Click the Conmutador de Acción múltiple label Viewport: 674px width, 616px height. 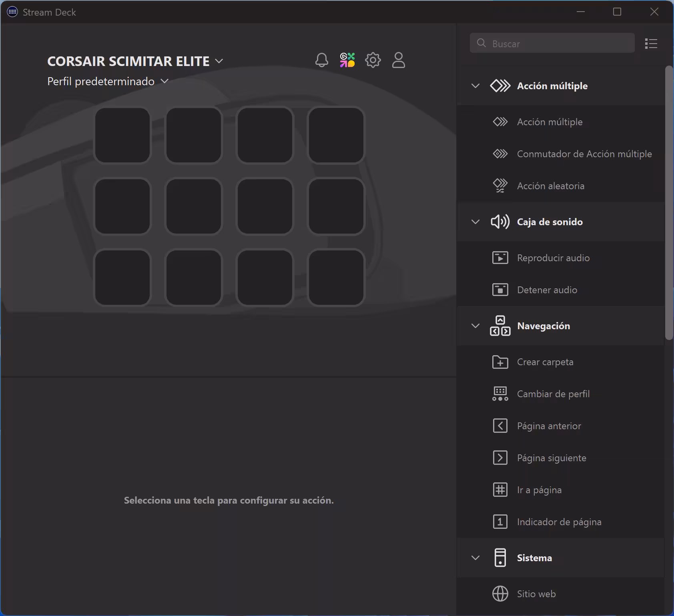point(584,154)
